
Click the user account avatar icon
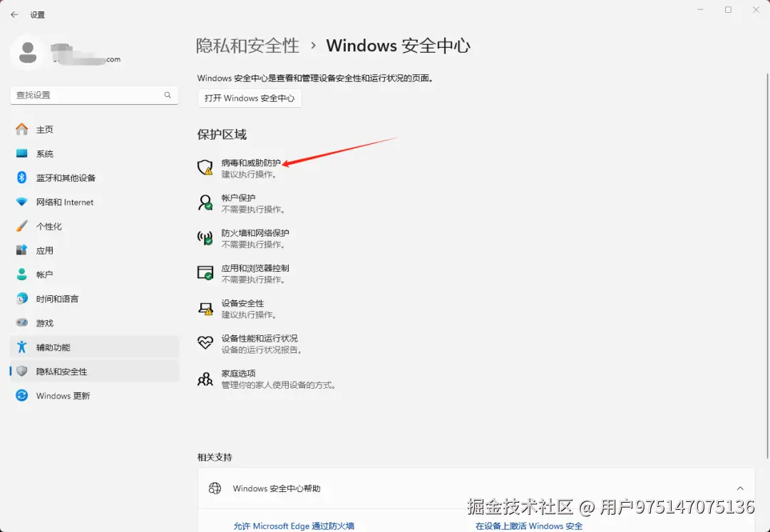click(x=28, y=53)
